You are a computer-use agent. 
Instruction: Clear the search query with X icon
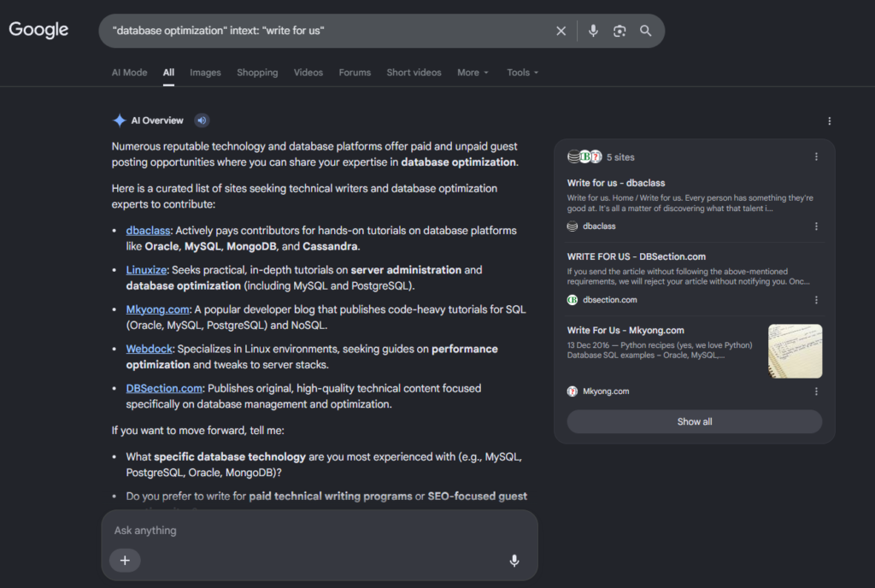click(561, 32)
